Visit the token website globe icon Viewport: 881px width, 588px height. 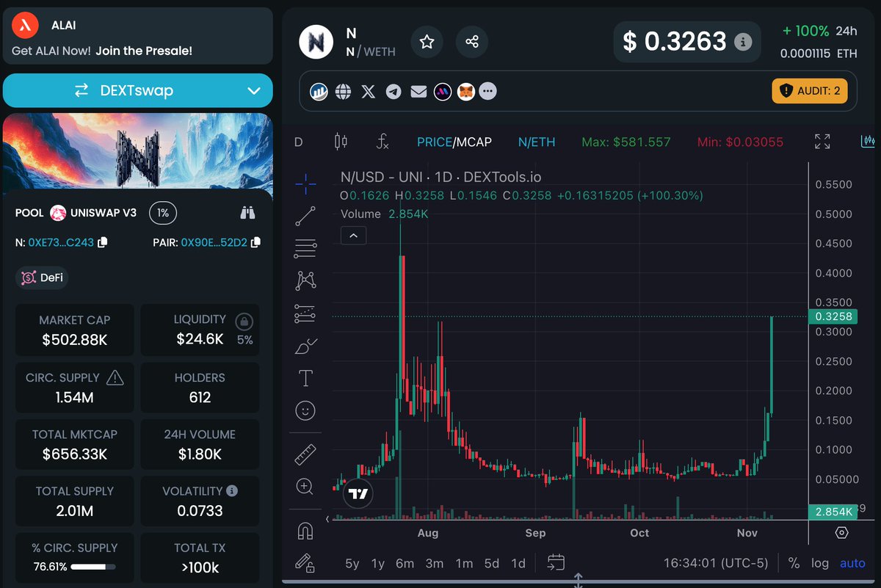pos(343,92)
